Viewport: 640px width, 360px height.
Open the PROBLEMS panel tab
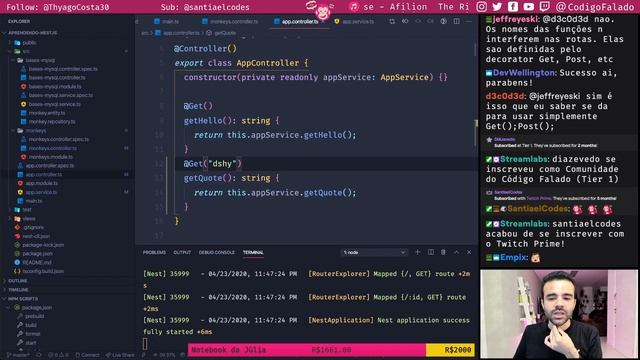154,252
